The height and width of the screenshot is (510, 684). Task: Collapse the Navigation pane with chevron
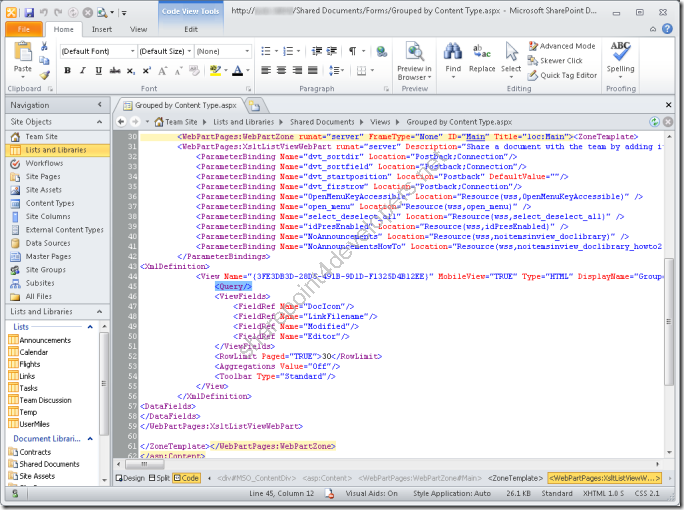100,105
